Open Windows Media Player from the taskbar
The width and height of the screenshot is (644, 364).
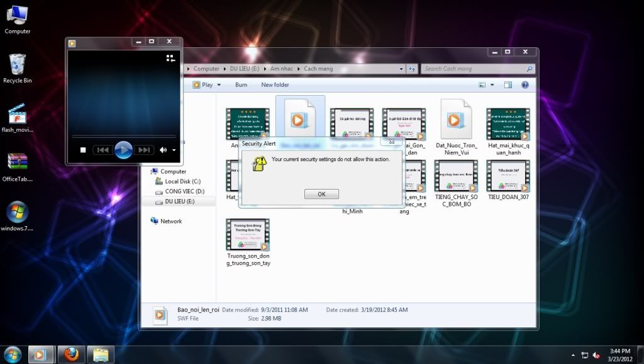[x=40, y=355]
